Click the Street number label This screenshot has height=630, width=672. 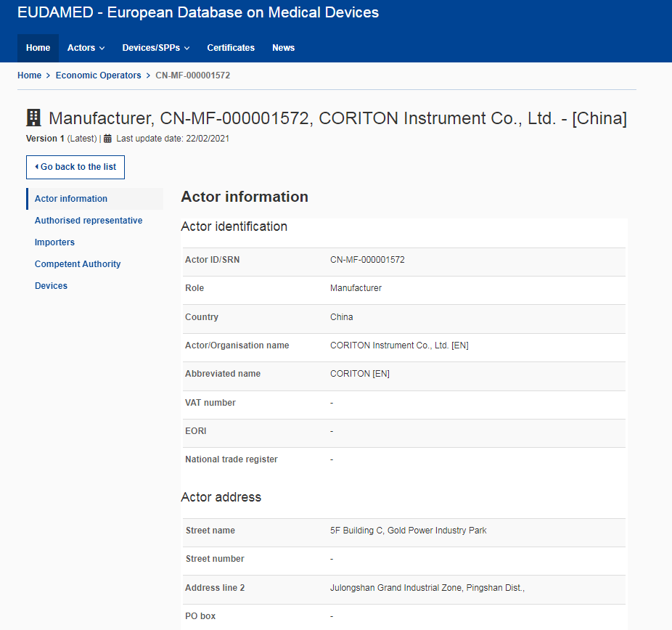click(215, 559)
